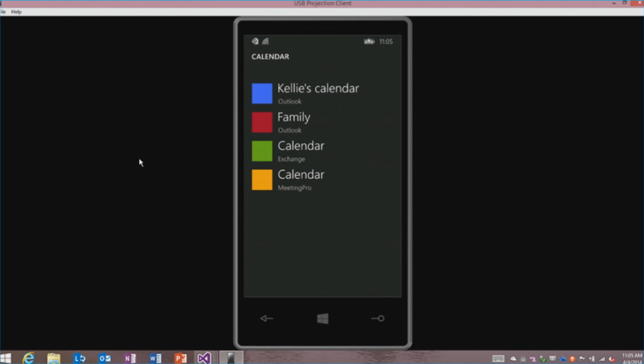644x364 pixels.
Task: Open File Explorer from taskbar
Action: coord(54,358)
